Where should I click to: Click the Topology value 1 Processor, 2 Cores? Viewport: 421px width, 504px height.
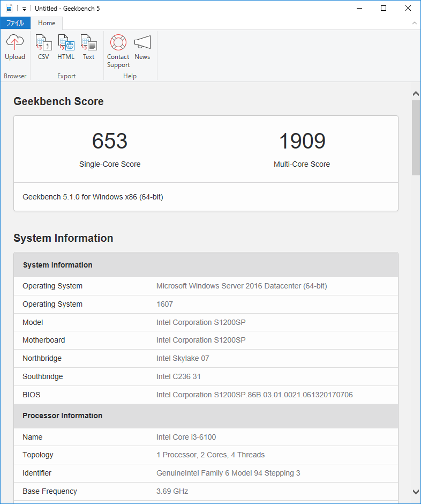[210, 455]
